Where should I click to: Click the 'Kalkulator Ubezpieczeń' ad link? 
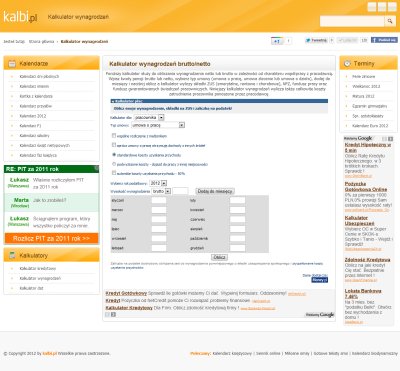[x=359, y=220]
